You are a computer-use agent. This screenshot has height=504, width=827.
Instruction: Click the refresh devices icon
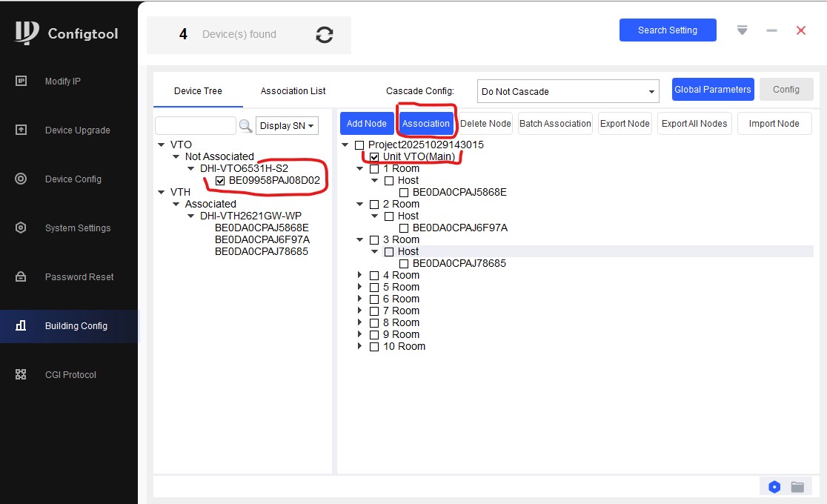click(324, 35)
